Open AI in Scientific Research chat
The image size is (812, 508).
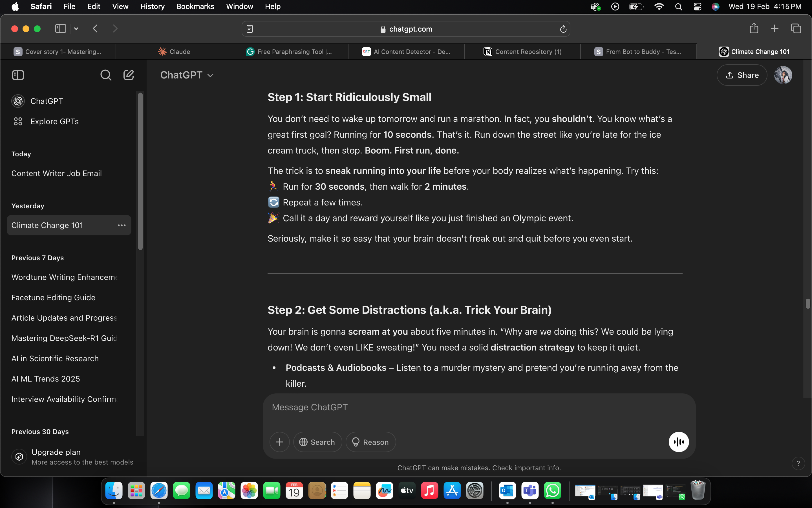[x=69, y=358]
